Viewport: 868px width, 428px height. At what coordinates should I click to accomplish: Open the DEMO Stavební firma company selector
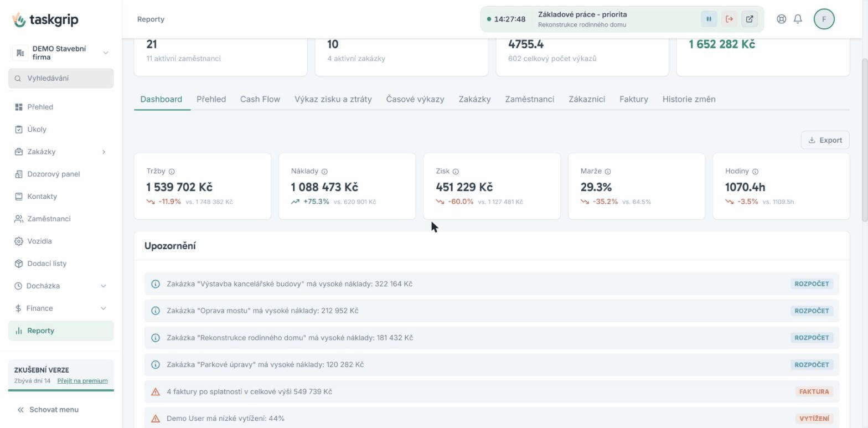61,53
